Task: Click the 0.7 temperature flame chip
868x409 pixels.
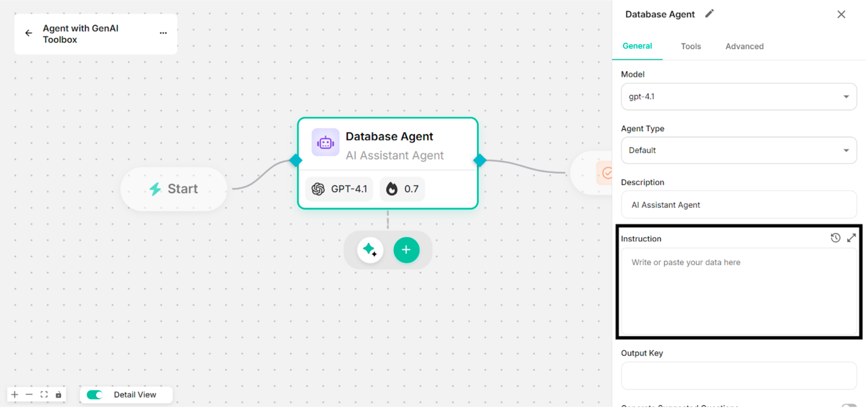Action: (402, 189)
